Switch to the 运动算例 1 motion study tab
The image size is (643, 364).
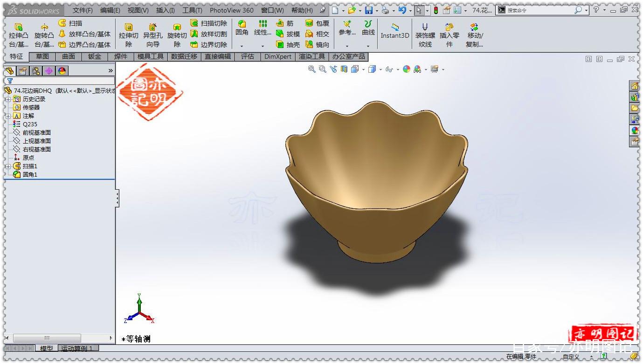[x=77, y=348]
